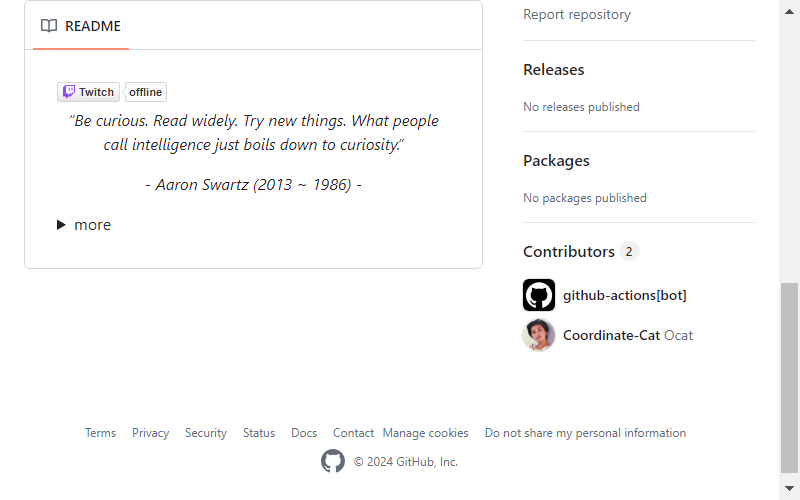Screen dimensions: 800x500
Task: Open the Packages section heading
Action: click(556, 161)
